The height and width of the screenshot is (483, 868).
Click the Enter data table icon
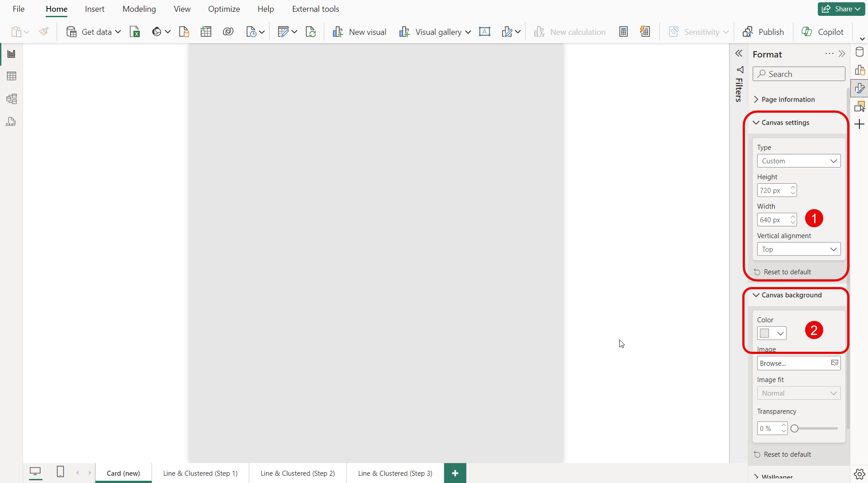[x=206, y=32]
